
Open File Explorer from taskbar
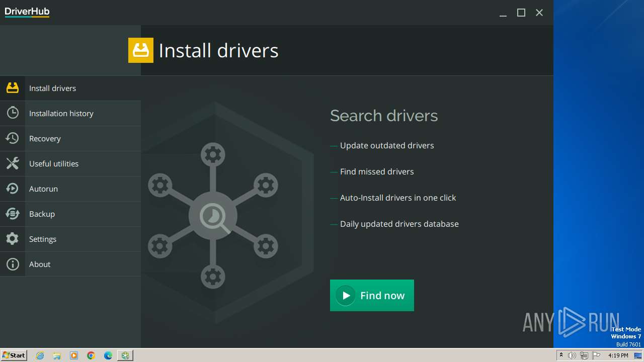(x=57, y=355)
